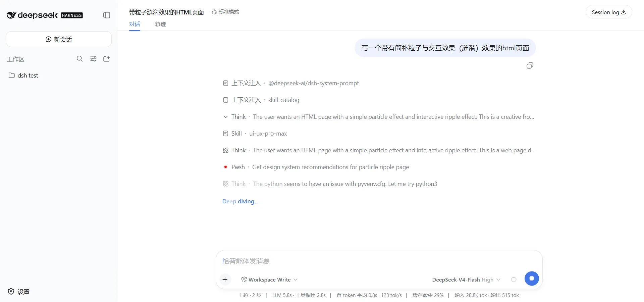Click the Skill step icon
This screenshot has width=644, height=302.
coord(226,134)
